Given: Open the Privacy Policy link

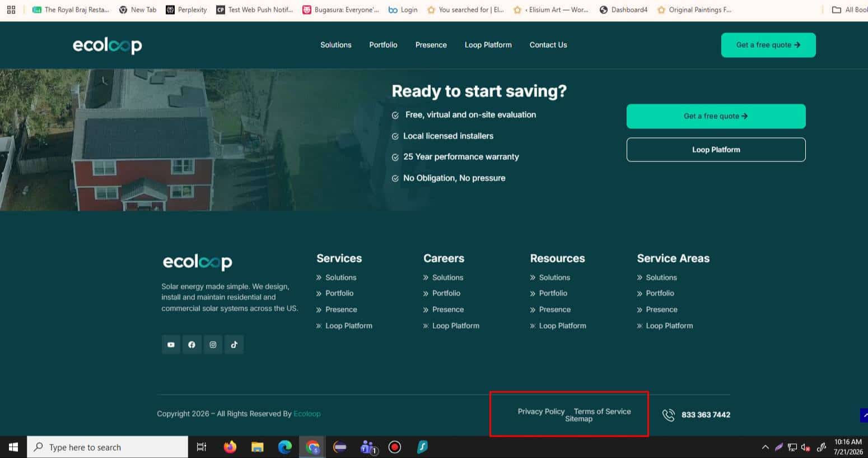Looking at the screenshot, I should (x=541, y=411).
